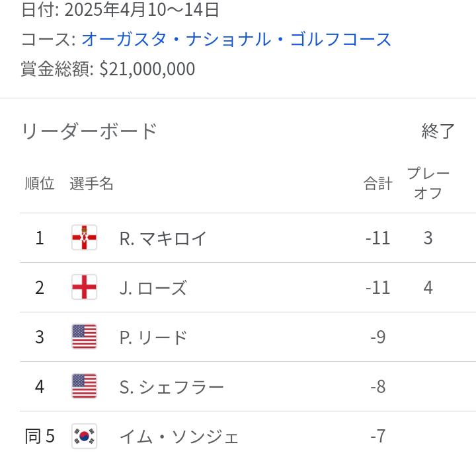
Task: Click the England flag beside J. ローズ
Action: point(84,287)
